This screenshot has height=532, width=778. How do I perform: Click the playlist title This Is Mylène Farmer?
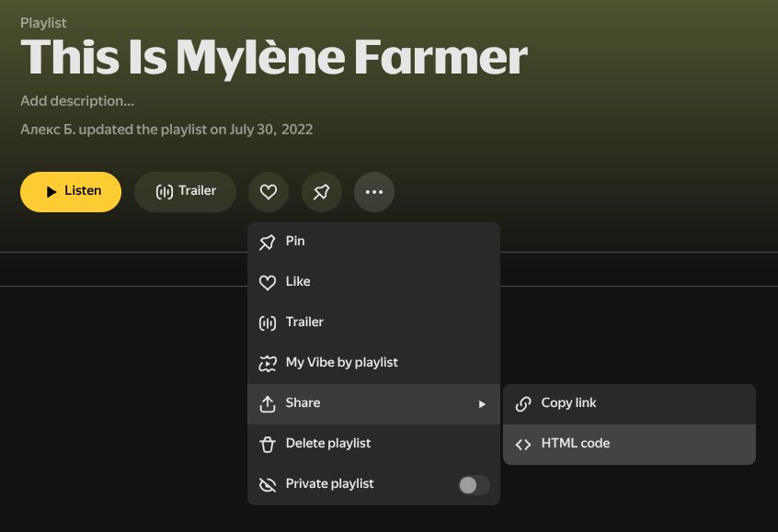point(273,58)
